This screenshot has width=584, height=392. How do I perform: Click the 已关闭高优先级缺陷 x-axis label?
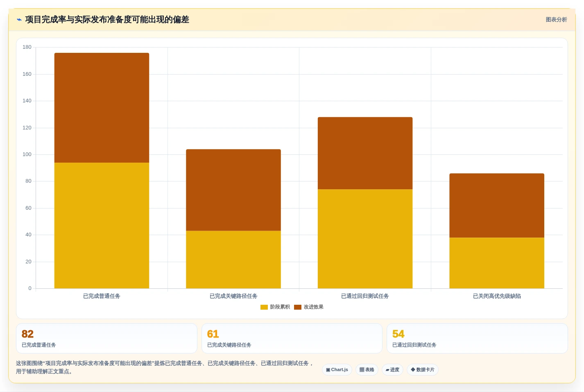pos(497,296)
